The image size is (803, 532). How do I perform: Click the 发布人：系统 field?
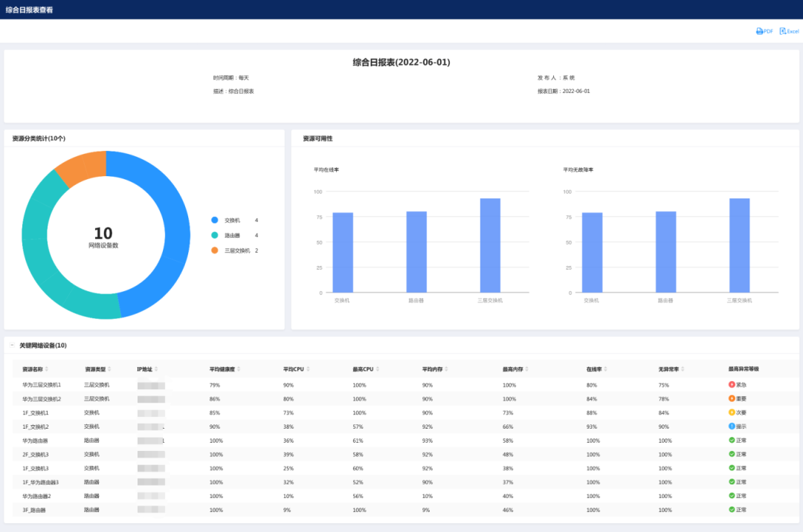coord(555,78)
